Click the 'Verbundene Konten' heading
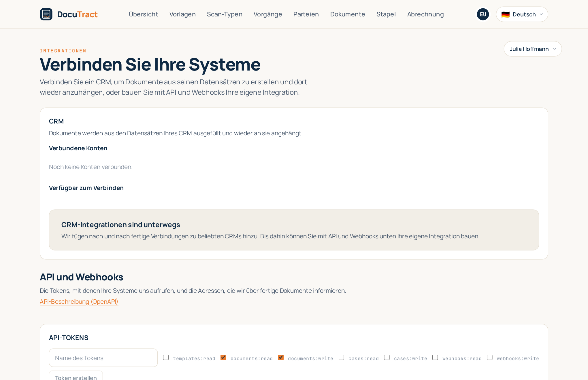Viewport: 588px width, 380px height. pyautogui.click(x=78, y=148)
